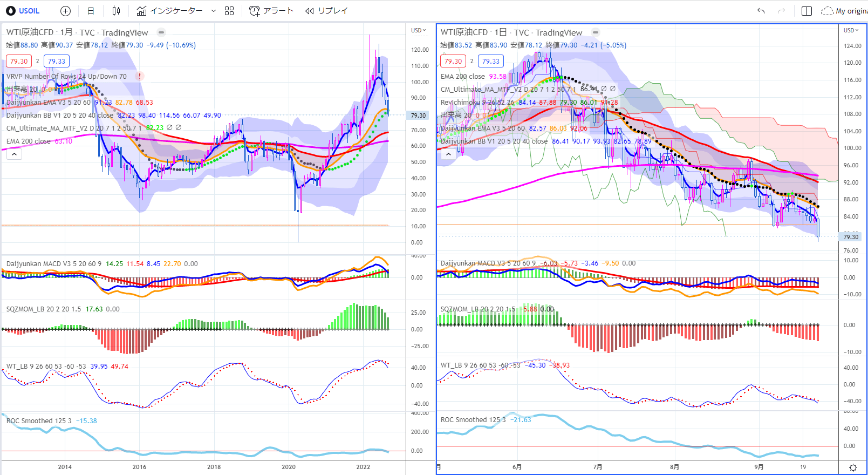Select the candlestick chart style icon
The image size is (868, 475).
tap(116, 11)
